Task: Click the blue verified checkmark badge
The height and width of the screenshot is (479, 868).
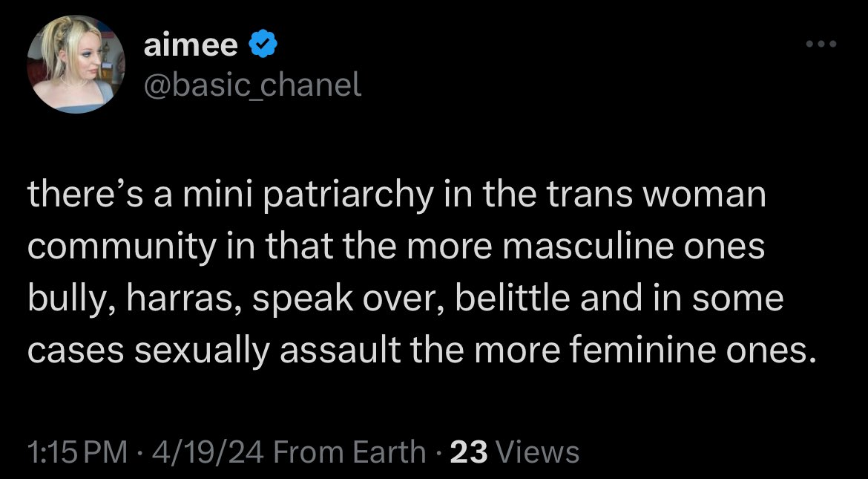Action: (262, 47)
